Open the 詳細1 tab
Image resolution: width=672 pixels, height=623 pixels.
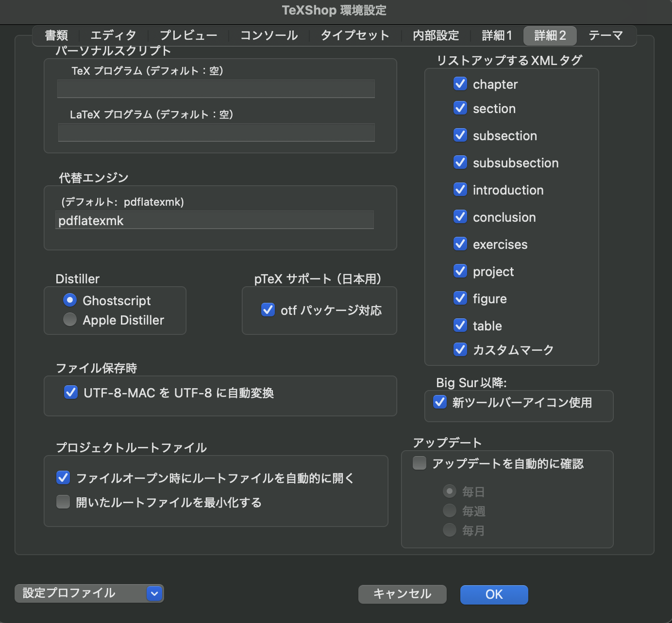click(x=497, y=35)
